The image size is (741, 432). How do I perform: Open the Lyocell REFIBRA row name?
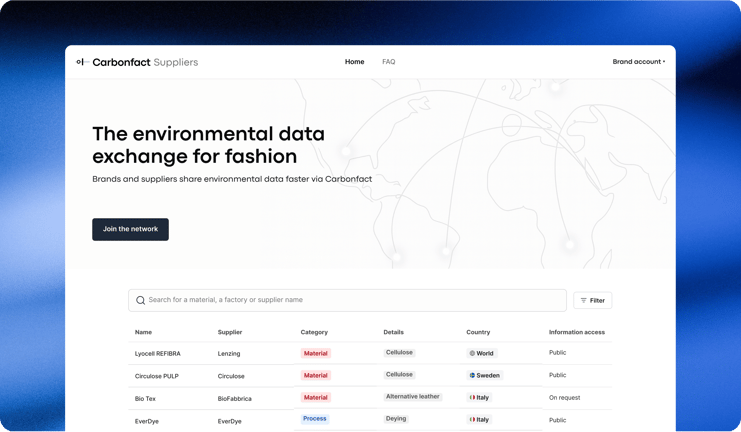point(157,354)
